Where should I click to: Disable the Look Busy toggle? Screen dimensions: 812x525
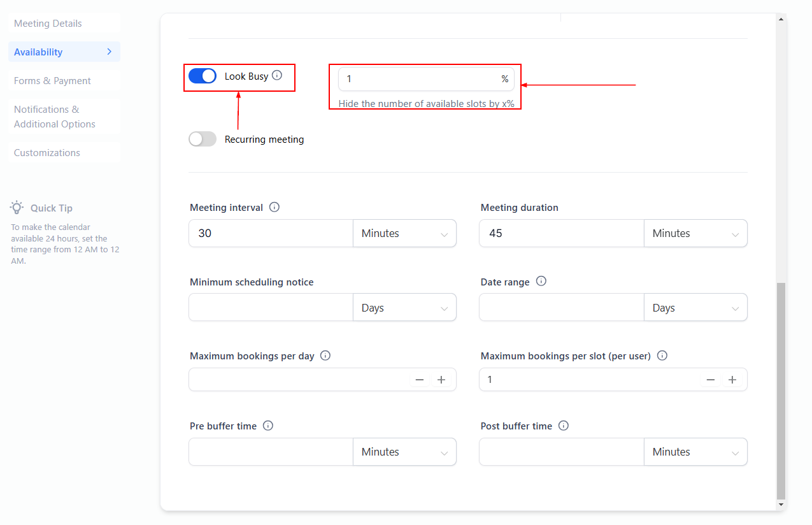coord(203,76)
